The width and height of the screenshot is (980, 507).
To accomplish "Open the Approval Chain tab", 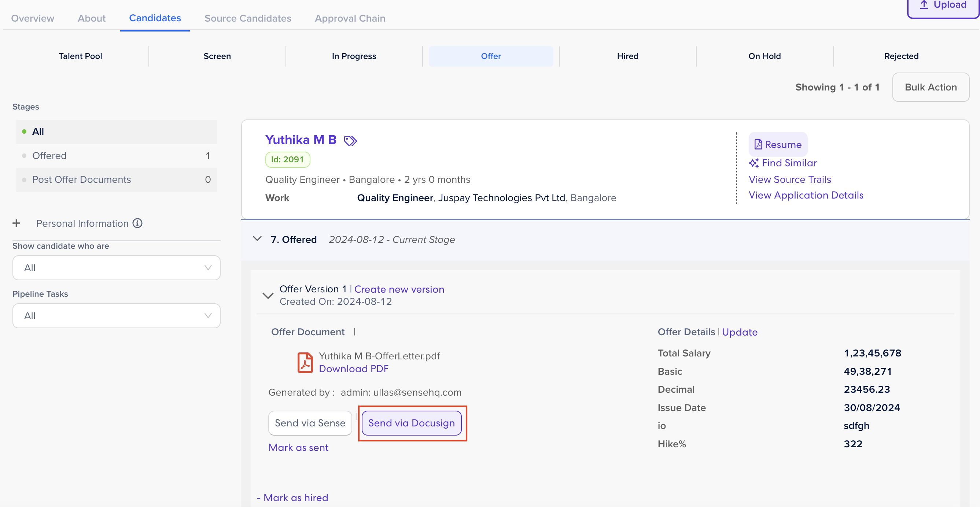I will pyautogui.click(x=350, y=18).
